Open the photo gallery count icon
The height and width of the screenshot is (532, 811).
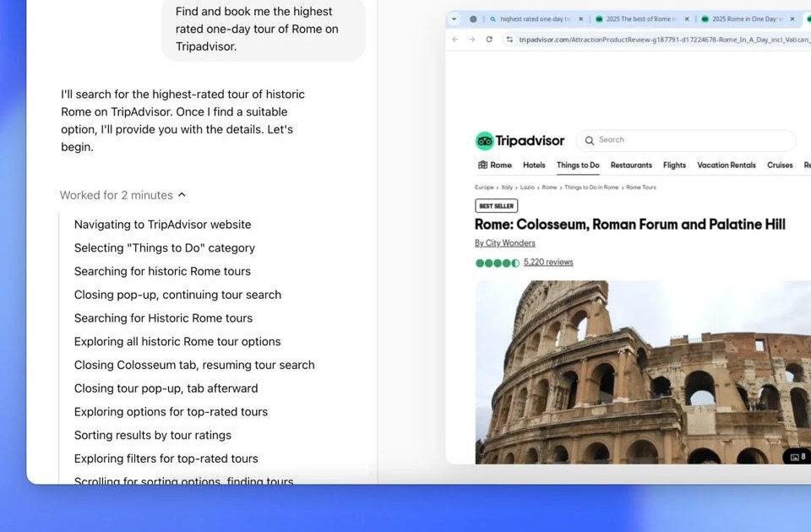797,457
